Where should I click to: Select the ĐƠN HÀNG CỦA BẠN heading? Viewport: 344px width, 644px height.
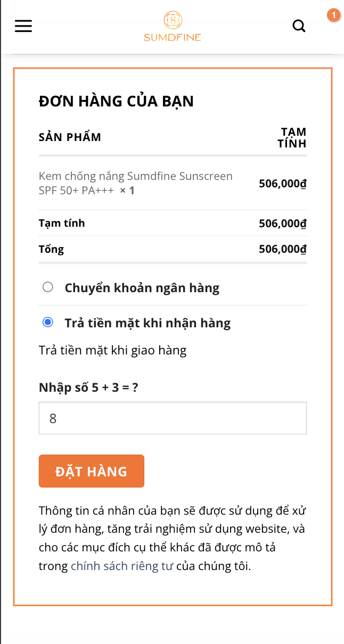(x=116, y=101)
